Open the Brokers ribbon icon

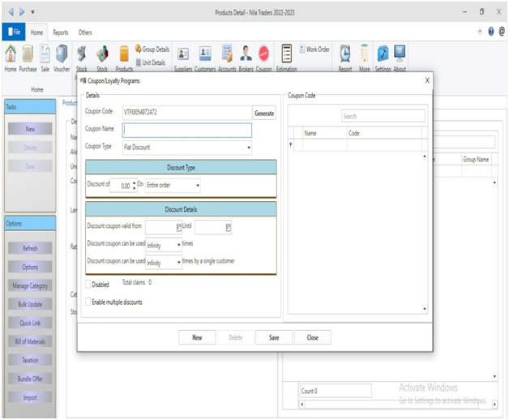click(246, 58)
